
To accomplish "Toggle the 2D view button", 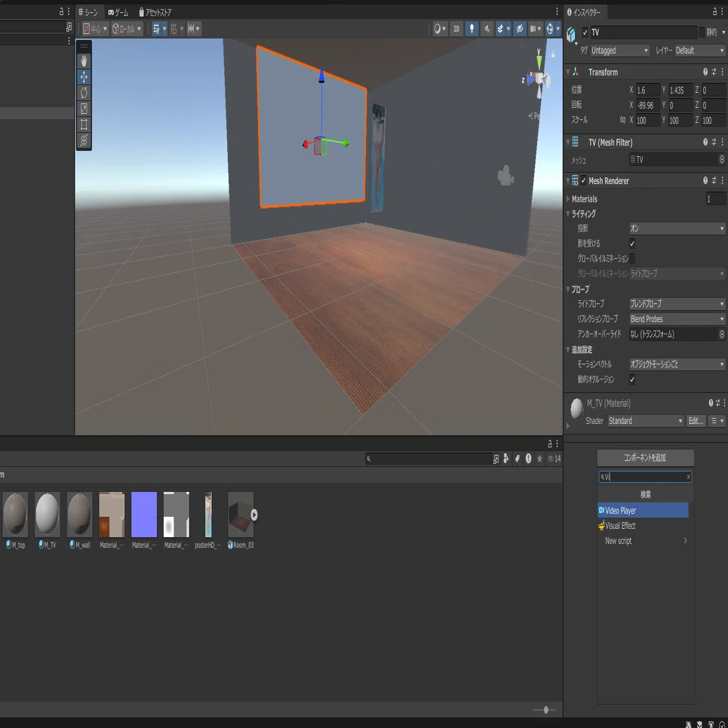I will [456, 29].
